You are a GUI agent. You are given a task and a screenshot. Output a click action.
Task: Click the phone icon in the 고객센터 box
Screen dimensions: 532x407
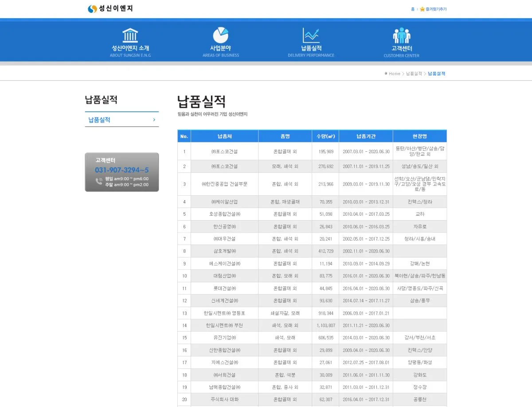point(99,181)
